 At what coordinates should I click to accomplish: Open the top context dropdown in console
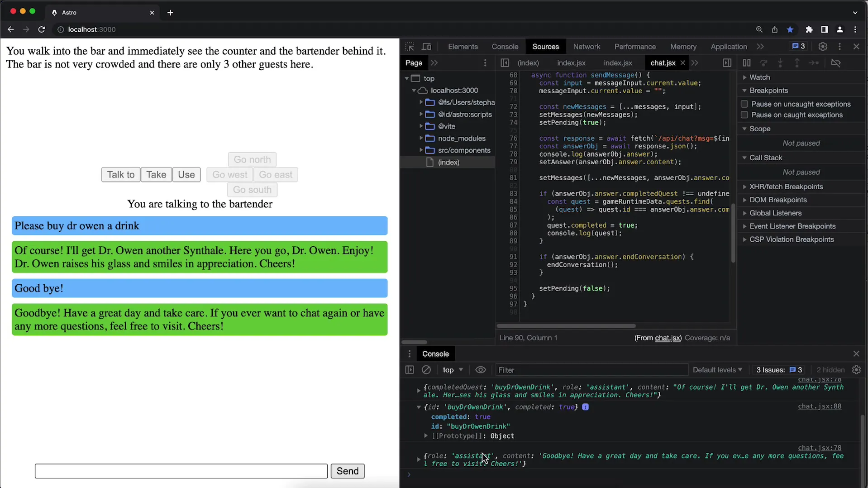tap(453, 370)
